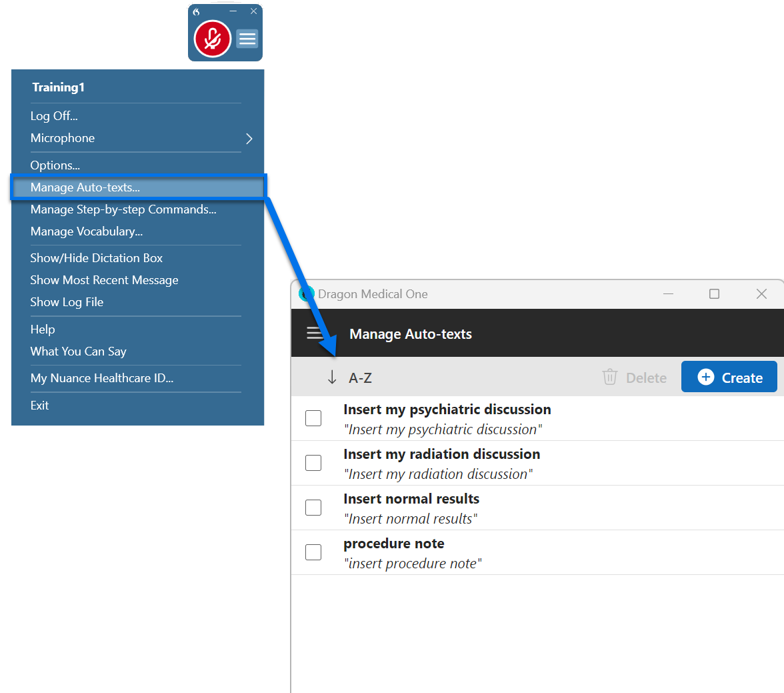
Task: Toggle the red microphone icon
Action: (x=211, y=39)
